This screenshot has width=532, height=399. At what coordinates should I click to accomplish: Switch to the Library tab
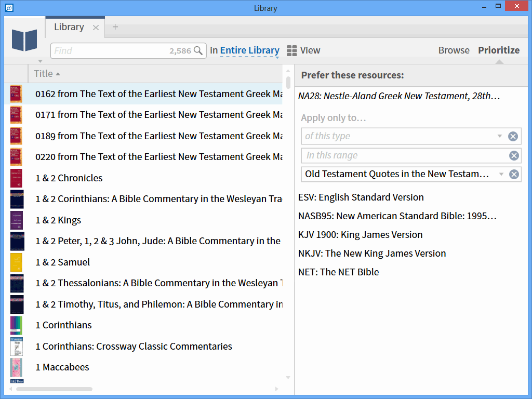tap(69, 27)
